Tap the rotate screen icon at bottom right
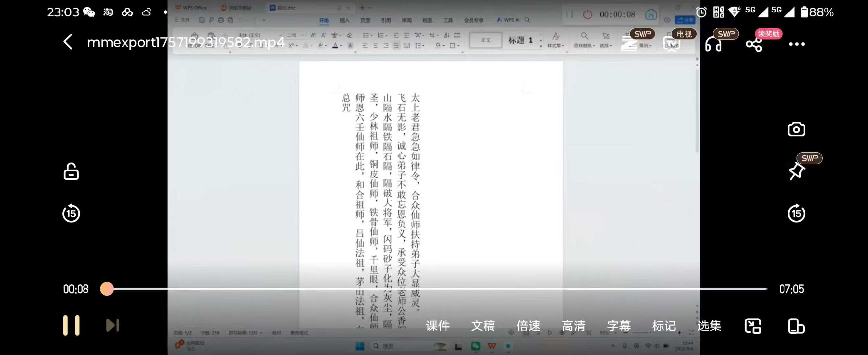 pyautogui.click(x=796, y=326)
